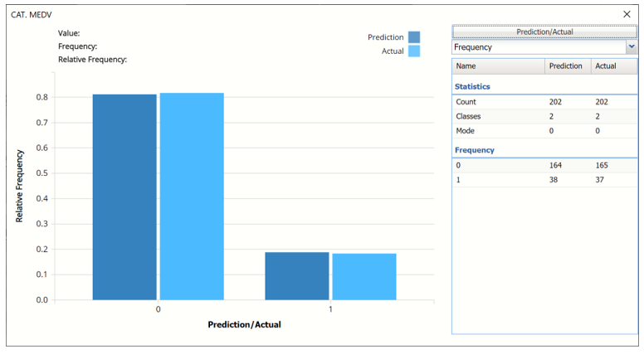The image size is (644, 354).
Task: Click the dark Prediction bar for class 0
Action: 124,197
